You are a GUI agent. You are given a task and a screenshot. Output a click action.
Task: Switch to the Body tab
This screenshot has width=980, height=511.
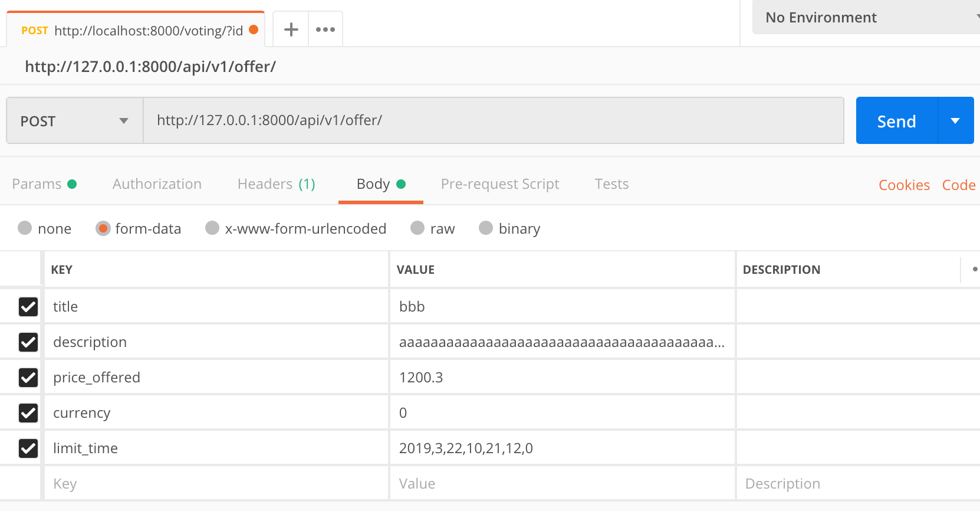[381, 184]
